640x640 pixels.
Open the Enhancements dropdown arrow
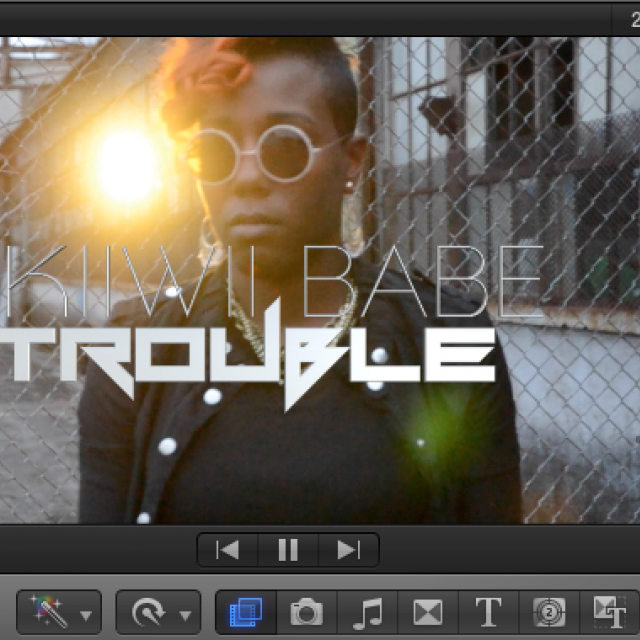click(86, 615)
